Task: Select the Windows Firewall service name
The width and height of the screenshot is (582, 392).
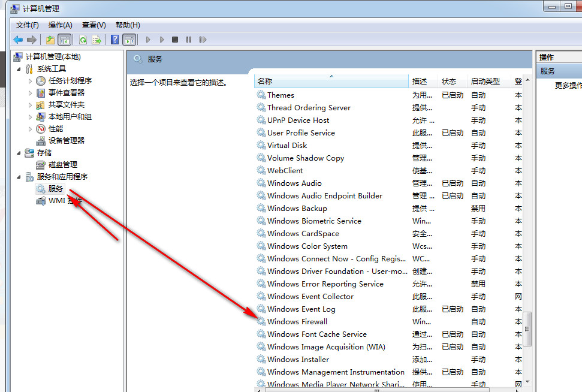Action: (x=297, y=322)
